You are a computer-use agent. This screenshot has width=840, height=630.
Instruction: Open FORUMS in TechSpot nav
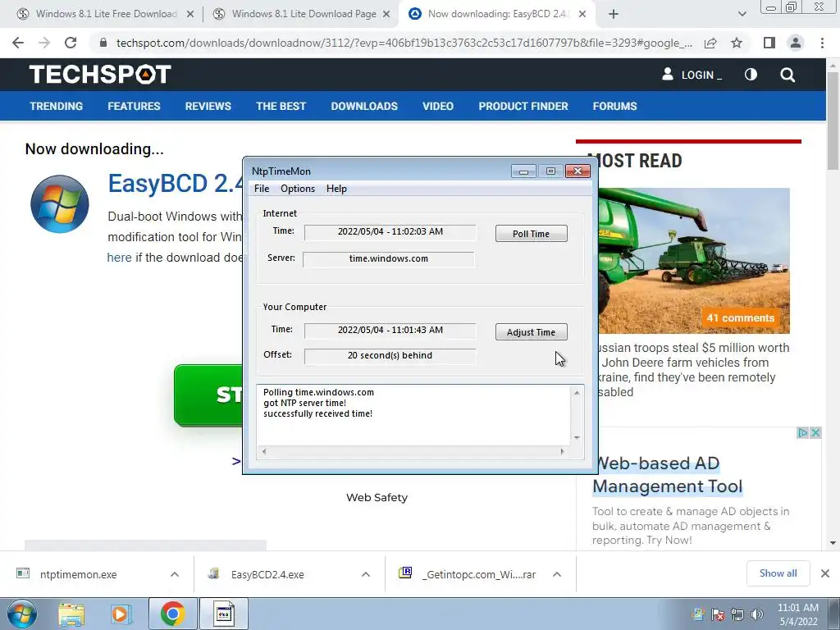point(614,106)
